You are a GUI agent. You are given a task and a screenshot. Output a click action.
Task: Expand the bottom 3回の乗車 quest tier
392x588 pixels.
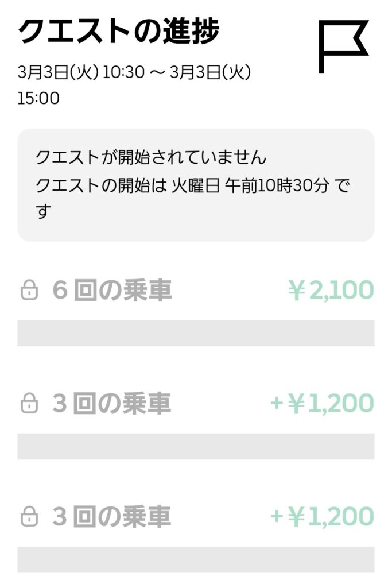pyautogui.click(x=115, y=515)
